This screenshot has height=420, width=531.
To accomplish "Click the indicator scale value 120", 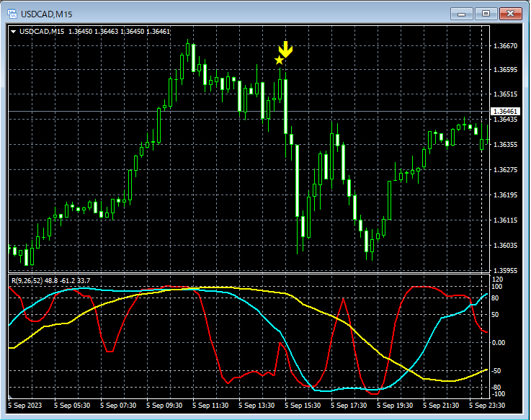I will (497, 280).
